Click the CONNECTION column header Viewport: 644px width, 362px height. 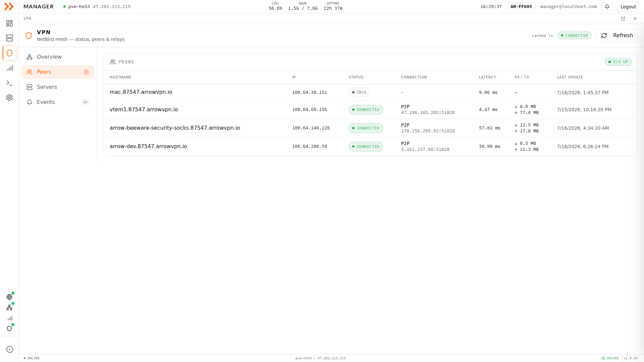414,77
